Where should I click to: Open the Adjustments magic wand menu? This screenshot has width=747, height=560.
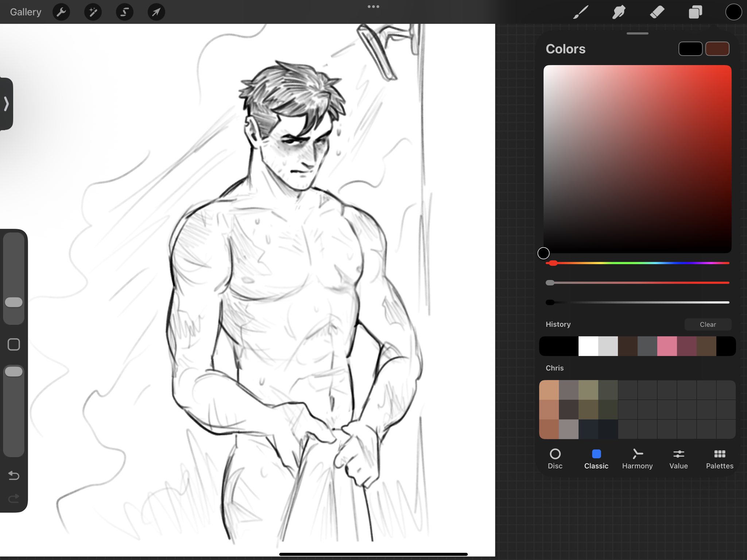(93, 12)
